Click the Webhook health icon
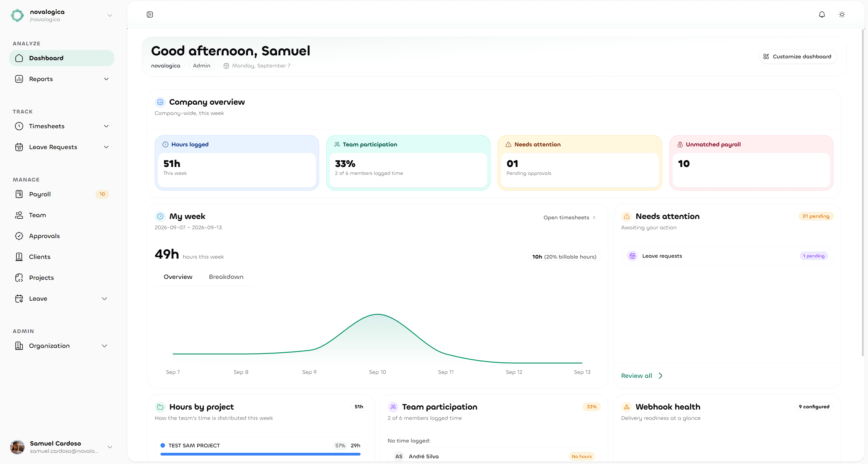 click(627, 407)
